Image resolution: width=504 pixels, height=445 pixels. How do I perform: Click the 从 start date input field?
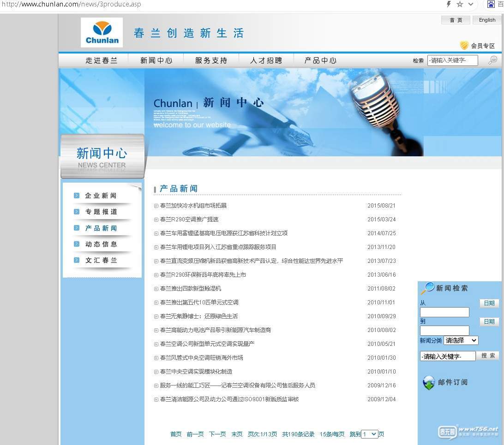coord(444,312)
